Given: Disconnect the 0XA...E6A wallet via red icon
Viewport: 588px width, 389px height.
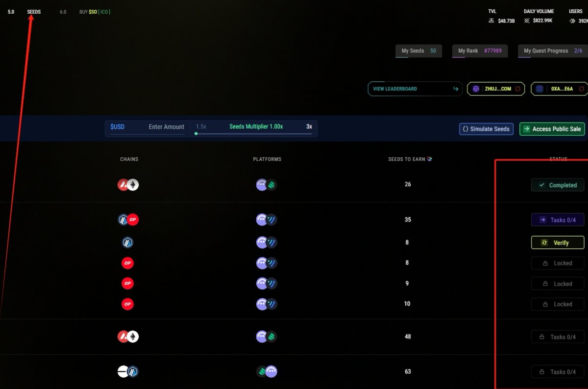Looking at the screenshot, I should (x=582, y=89).
